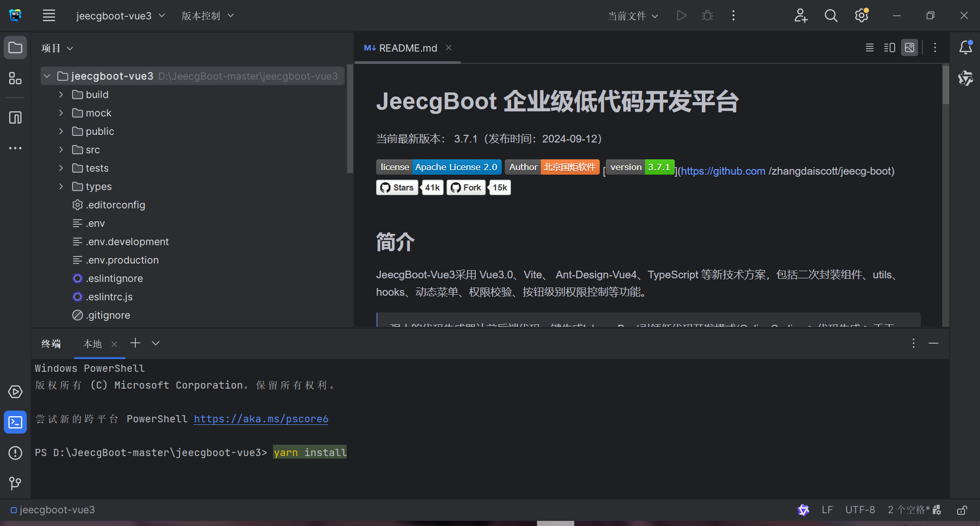
Task: Open Search Everywhere magnifier
Action: click(831, 15)
